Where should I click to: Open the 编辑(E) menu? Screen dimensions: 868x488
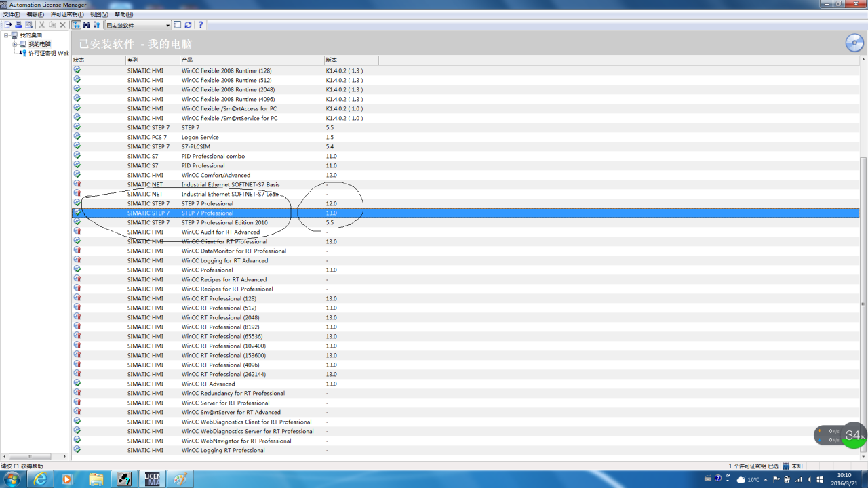click(35, 14)
